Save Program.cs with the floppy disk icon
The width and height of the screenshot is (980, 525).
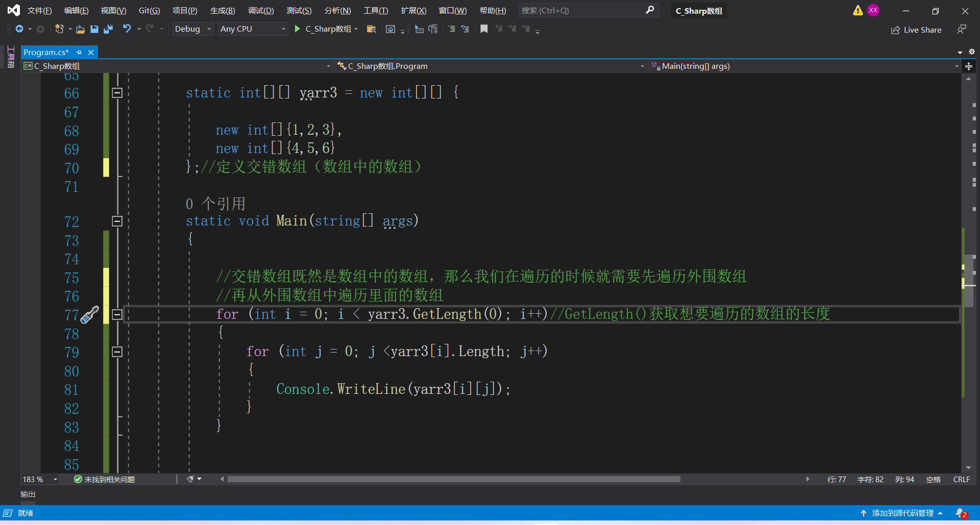pyautogui.click(x=94, y=29)
